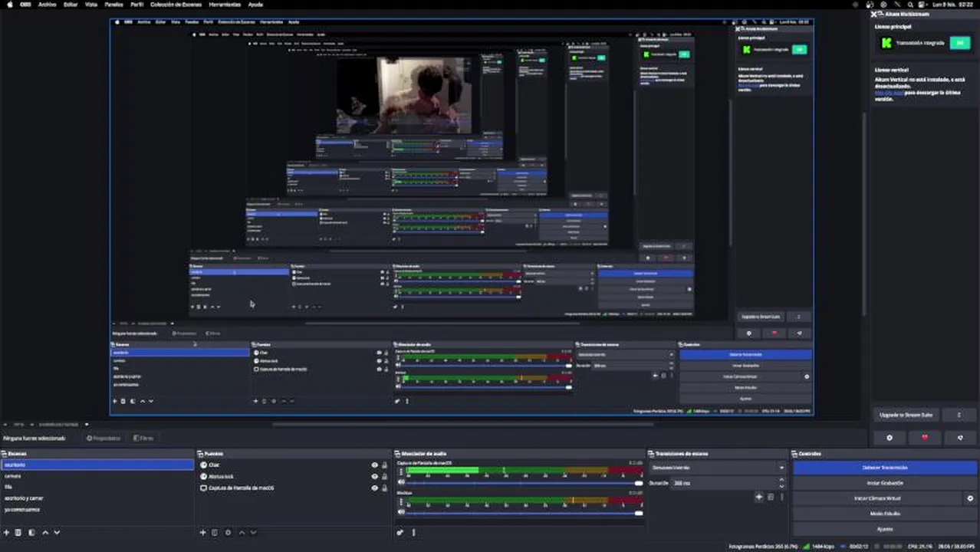
Task: Move selected source down in Fuentes
Action: click(x=254, y=532)
